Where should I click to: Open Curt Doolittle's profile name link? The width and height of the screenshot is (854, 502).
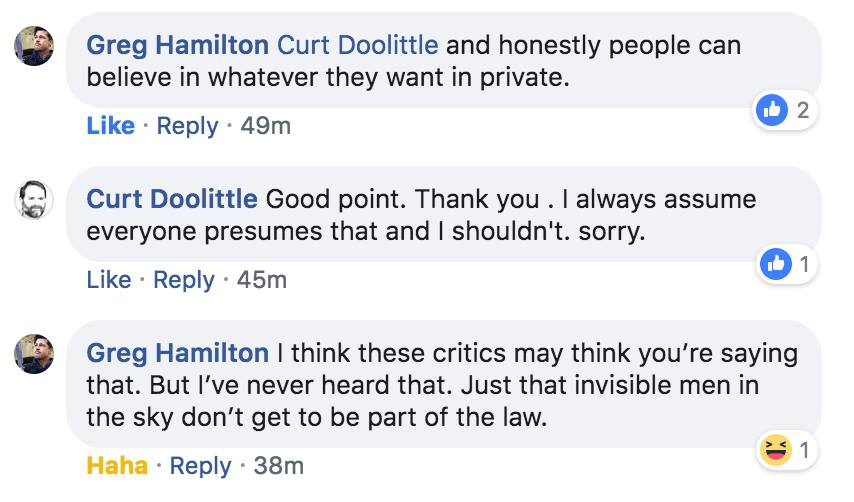(172, 198)
